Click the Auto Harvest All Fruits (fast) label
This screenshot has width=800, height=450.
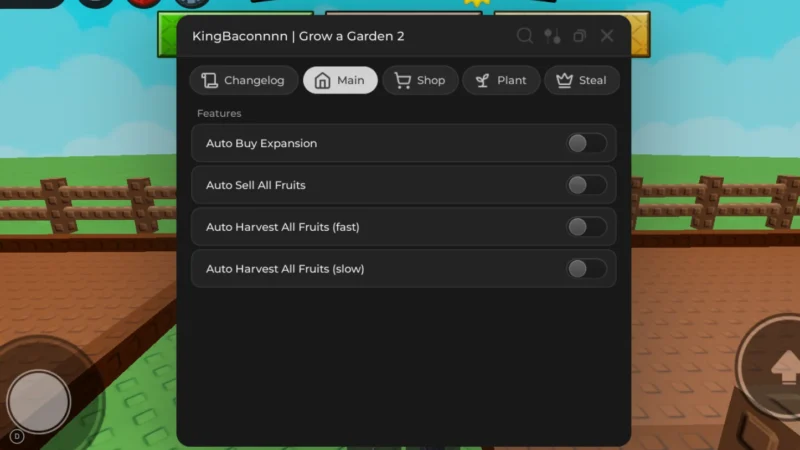pos(283,227)
